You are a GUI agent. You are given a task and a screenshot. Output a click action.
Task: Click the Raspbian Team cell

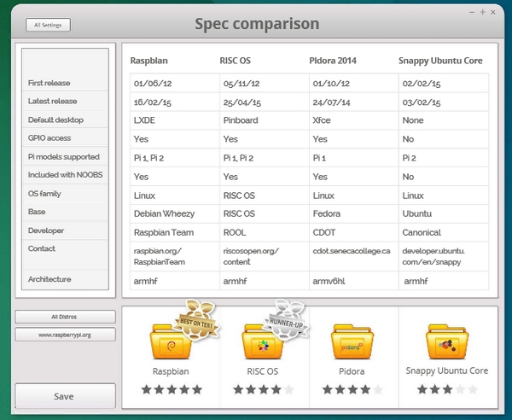(x=175, y=232)
